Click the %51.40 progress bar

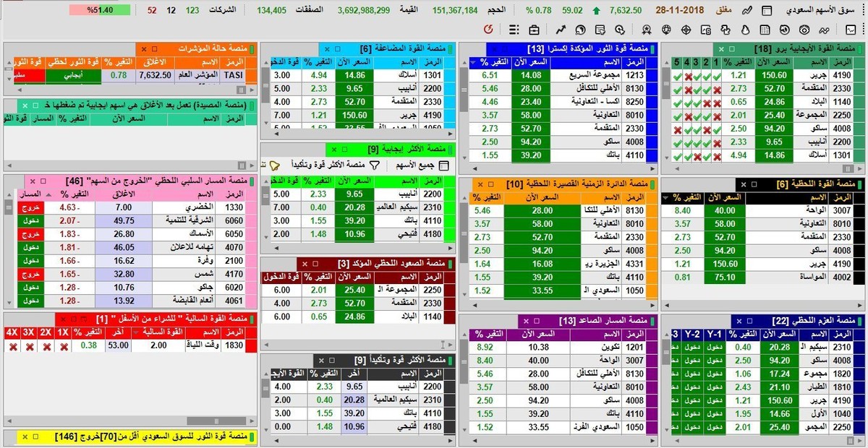tap(101, 10)
